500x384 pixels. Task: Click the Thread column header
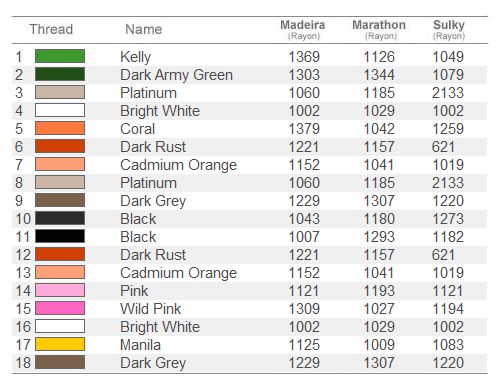point(51,29)
